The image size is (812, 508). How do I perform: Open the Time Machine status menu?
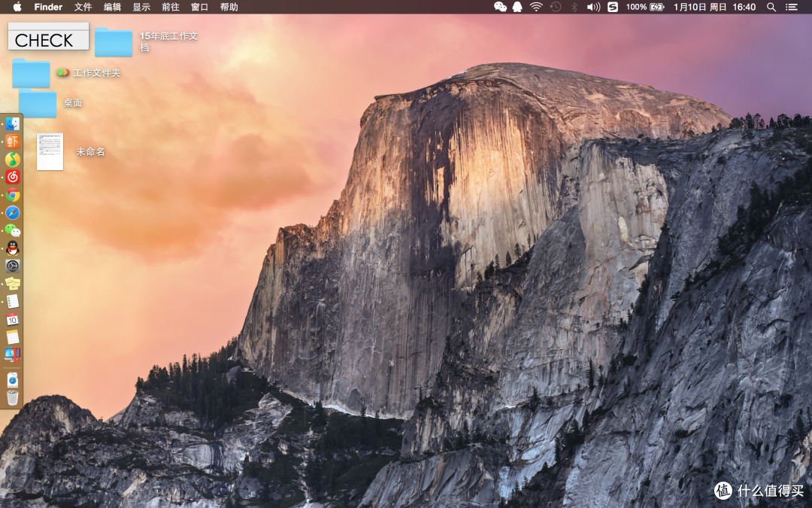(555, 7)
